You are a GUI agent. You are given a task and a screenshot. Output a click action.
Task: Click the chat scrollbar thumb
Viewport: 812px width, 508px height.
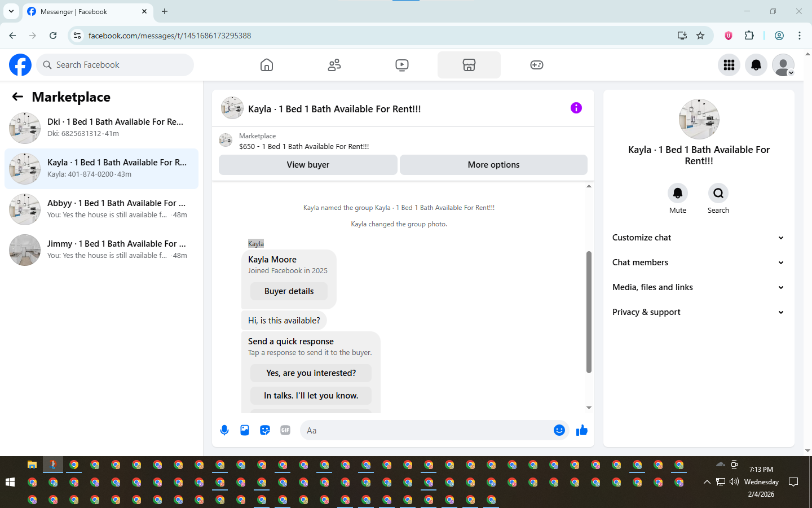tap(589, 312)
